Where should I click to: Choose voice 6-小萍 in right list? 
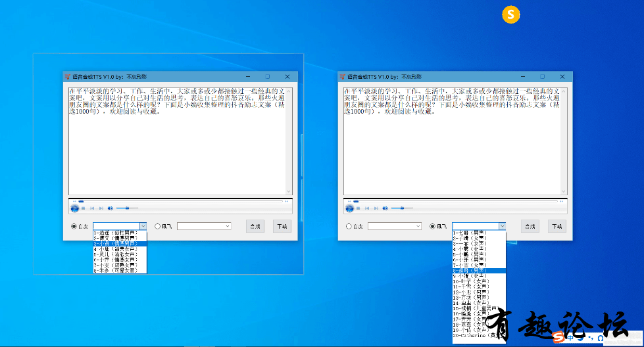pos(479,260)
